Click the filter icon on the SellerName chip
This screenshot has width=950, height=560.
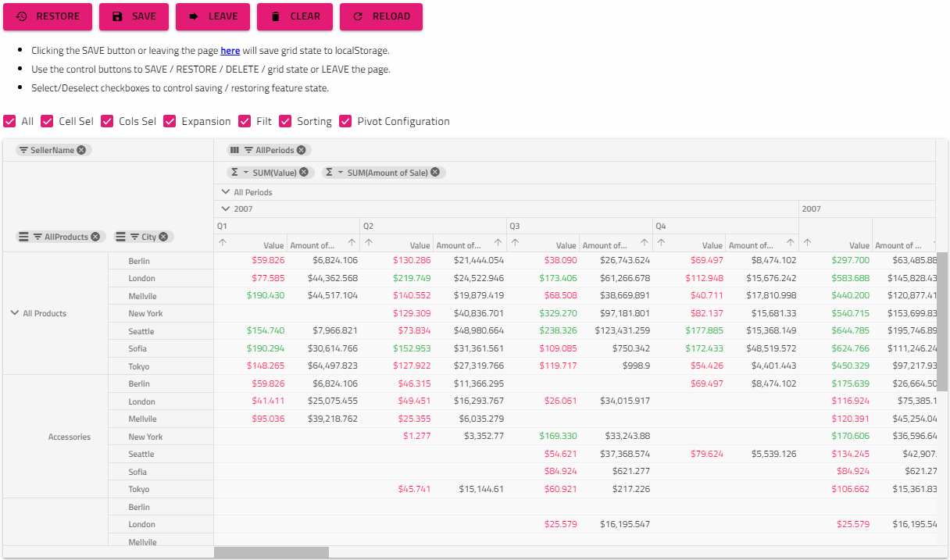pyautogui.click(x=23, y=148)
